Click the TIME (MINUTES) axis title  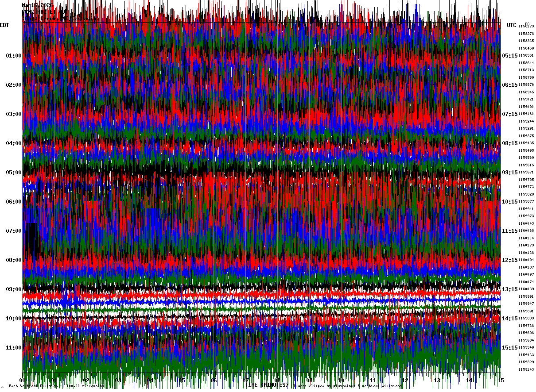click(267, 385)
